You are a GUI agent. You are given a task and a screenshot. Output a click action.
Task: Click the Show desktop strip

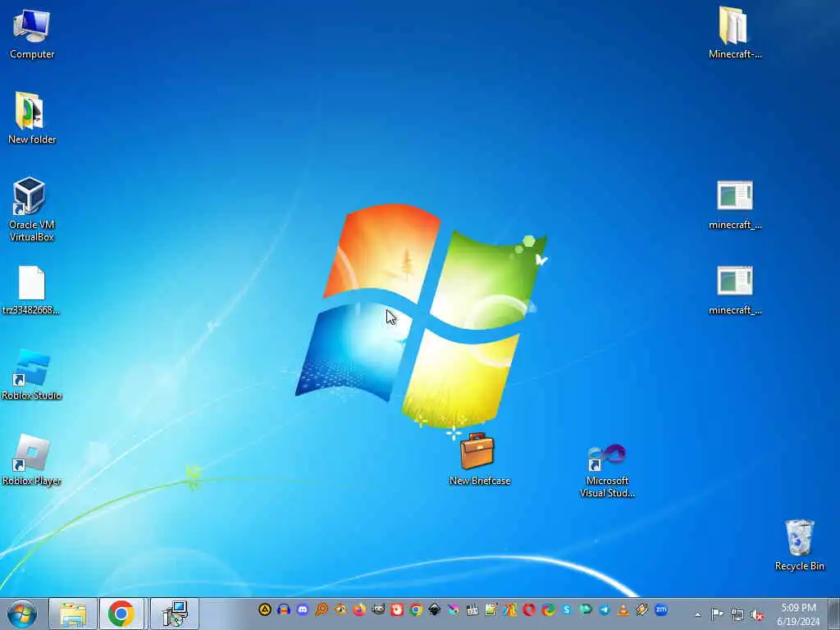click(x=834, y=614)
